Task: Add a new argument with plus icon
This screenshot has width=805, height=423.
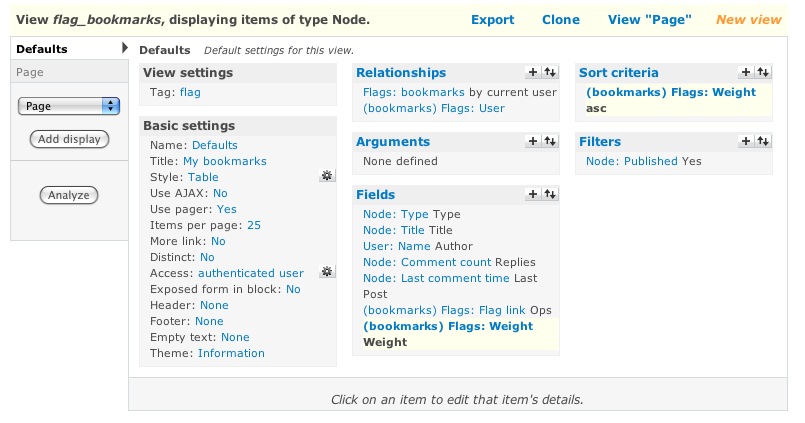Action: coord(533,142)
